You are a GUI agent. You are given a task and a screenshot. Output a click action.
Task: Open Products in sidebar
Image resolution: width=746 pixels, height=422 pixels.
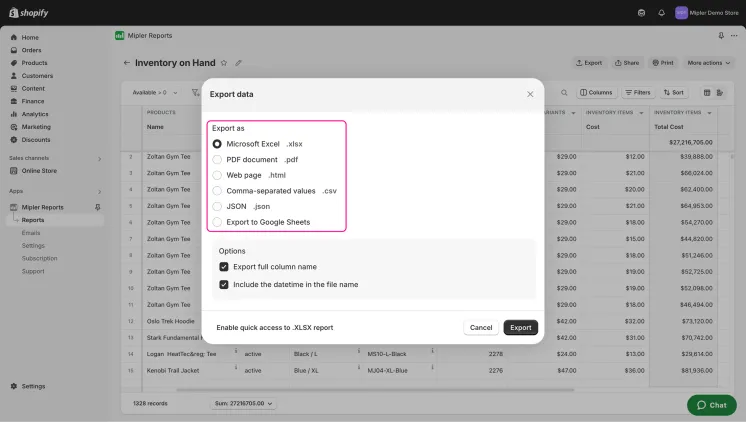(34, 63)
